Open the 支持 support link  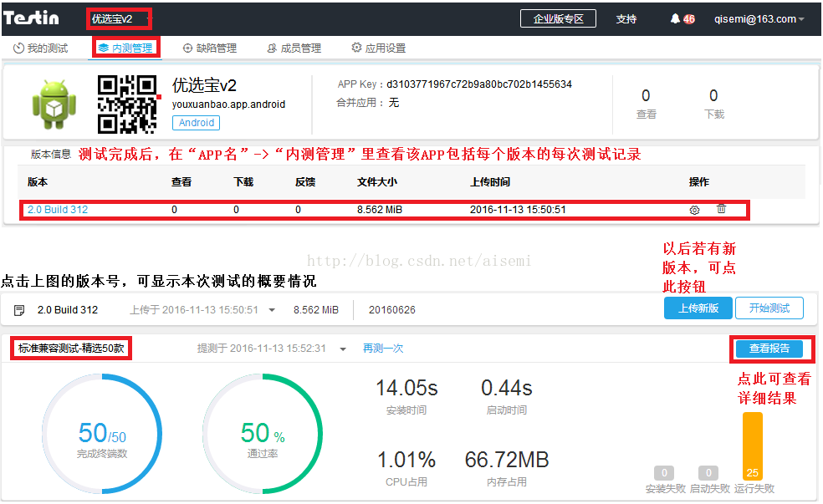(626, 19)
